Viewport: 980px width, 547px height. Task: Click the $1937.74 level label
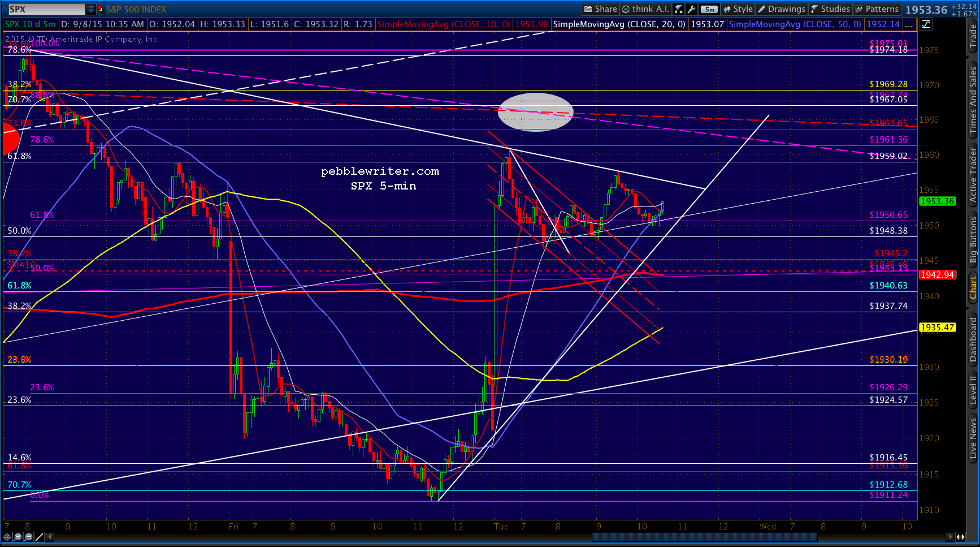(888, 306)
